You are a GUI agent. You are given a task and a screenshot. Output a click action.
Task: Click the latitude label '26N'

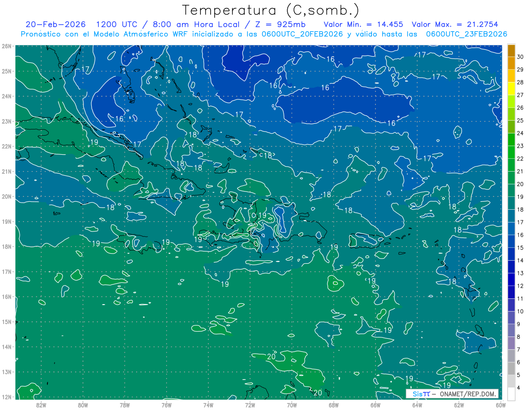click(7, 46)
